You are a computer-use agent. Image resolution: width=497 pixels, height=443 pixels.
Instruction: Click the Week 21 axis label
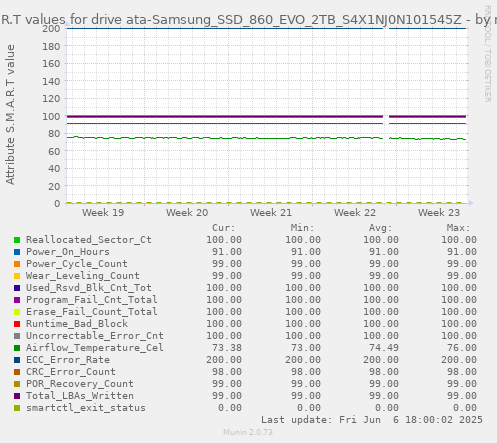coord(271,213)
